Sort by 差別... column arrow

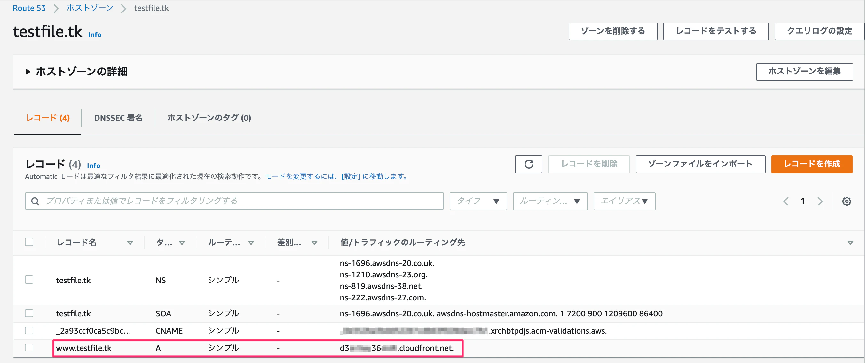pos(314,243)
